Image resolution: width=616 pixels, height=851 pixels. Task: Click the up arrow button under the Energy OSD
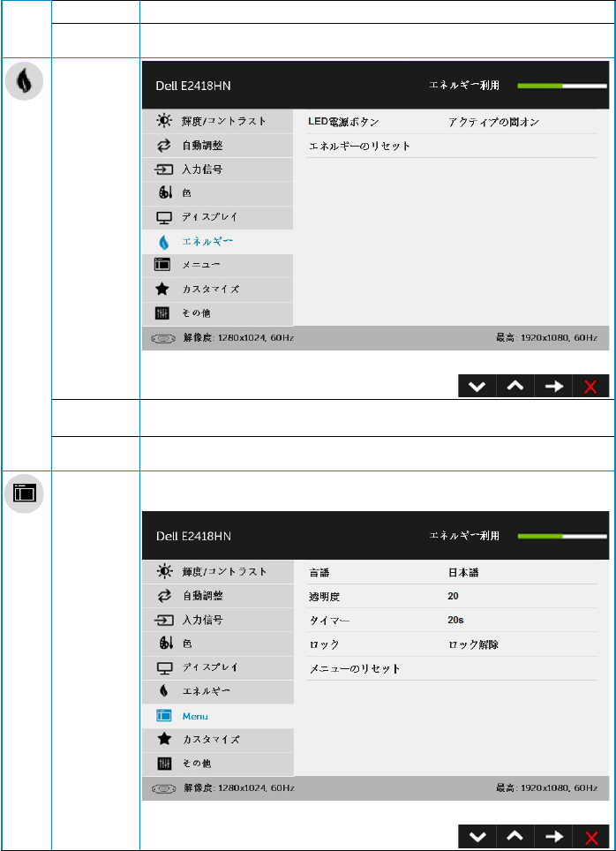pyautogui.click(x=515, y=386)
